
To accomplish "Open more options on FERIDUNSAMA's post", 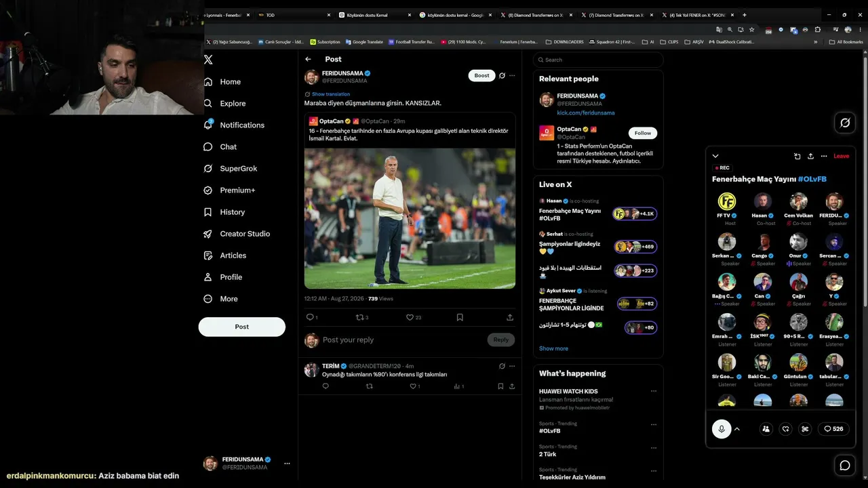I will coord(512,76).
